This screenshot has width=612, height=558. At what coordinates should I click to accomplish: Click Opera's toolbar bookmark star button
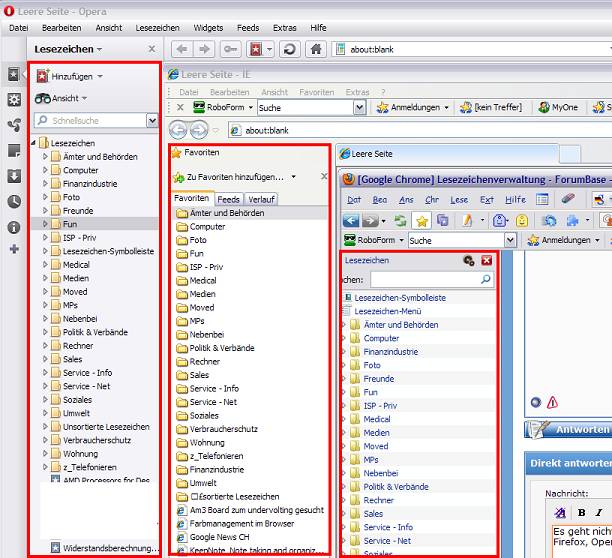coord(256,49)
